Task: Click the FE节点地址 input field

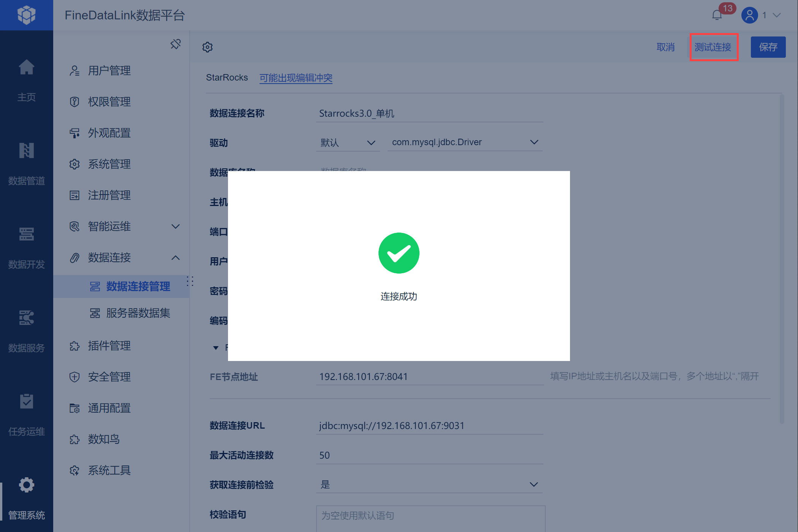Action: point(429,377)
